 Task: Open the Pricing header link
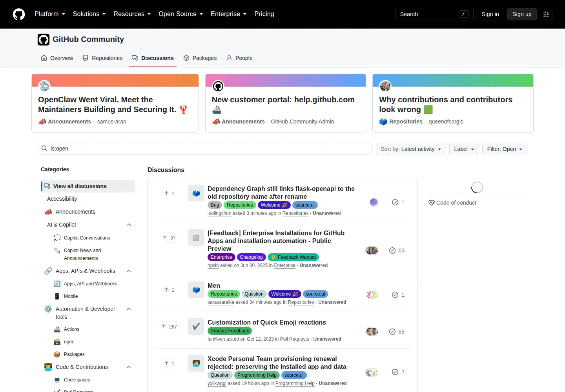tap(264, 14)
